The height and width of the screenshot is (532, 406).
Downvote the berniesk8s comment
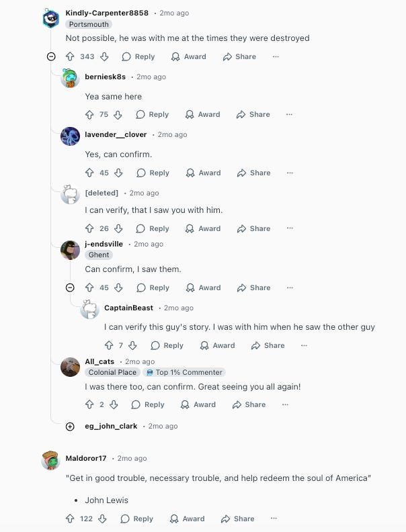pos(118,115)
